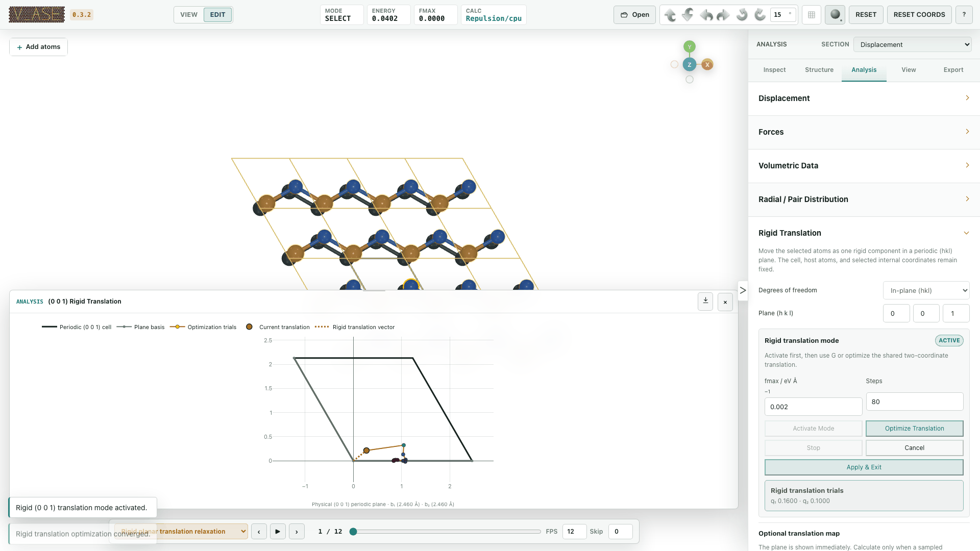The width and height of the screenshot is (980, 551).
Task: Click the RESET COORDS button
Action: coord(919,15)
